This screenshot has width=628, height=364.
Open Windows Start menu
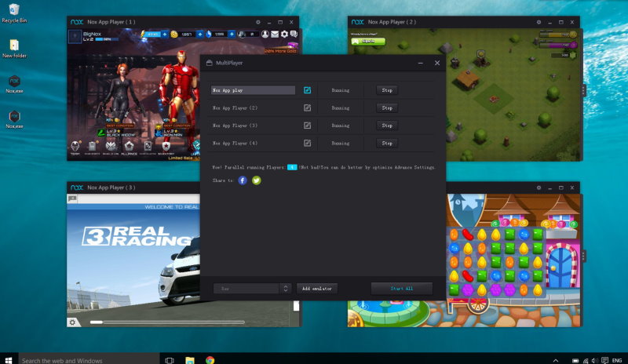(x=9, y=359)
